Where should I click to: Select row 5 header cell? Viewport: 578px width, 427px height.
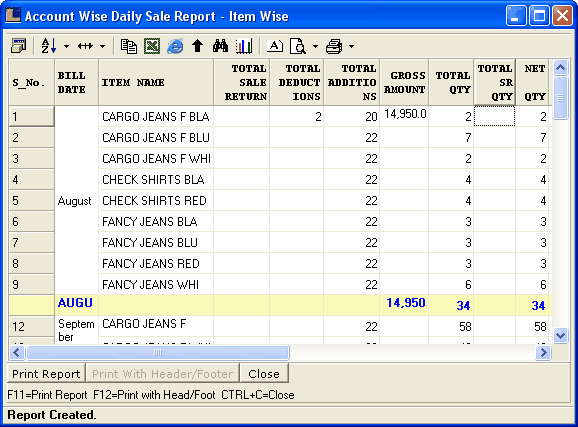click(x=32, y=201)
